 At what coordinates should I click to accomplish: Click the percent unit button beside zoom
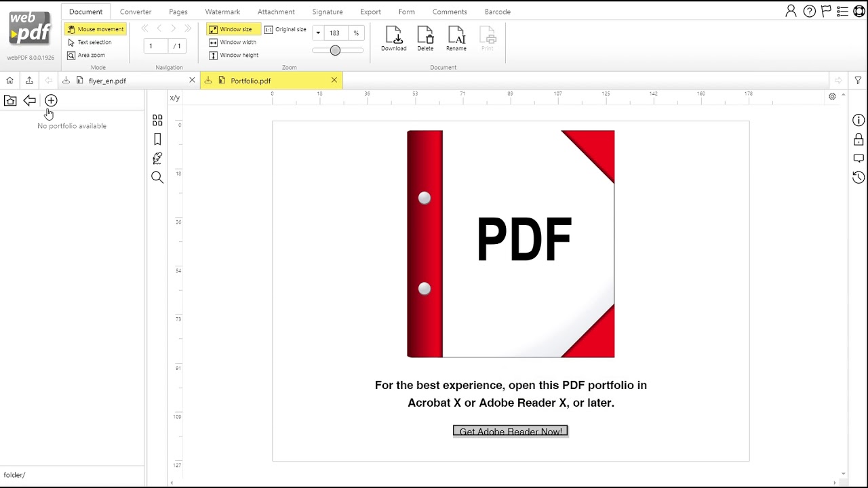coord(356,33)
